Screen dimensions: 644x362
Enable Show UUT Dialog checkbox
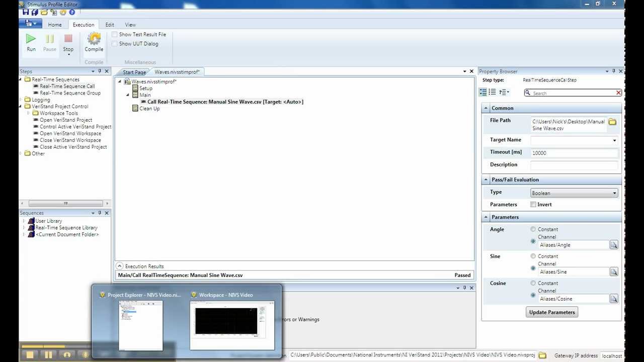coord(115,44)
